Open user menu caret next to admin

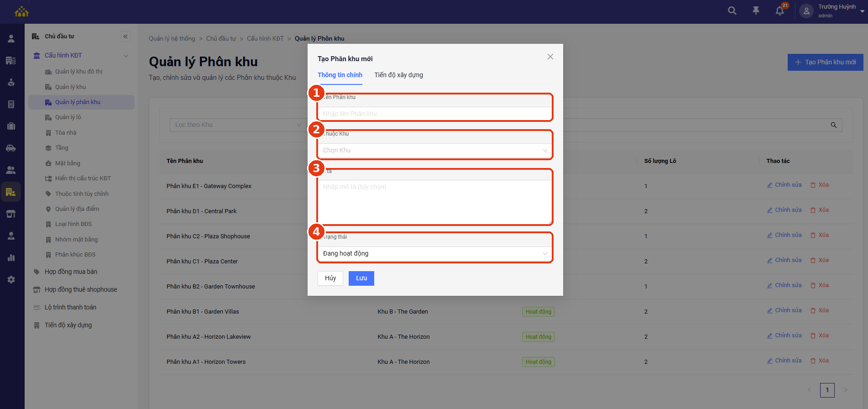tap(862, 11)
